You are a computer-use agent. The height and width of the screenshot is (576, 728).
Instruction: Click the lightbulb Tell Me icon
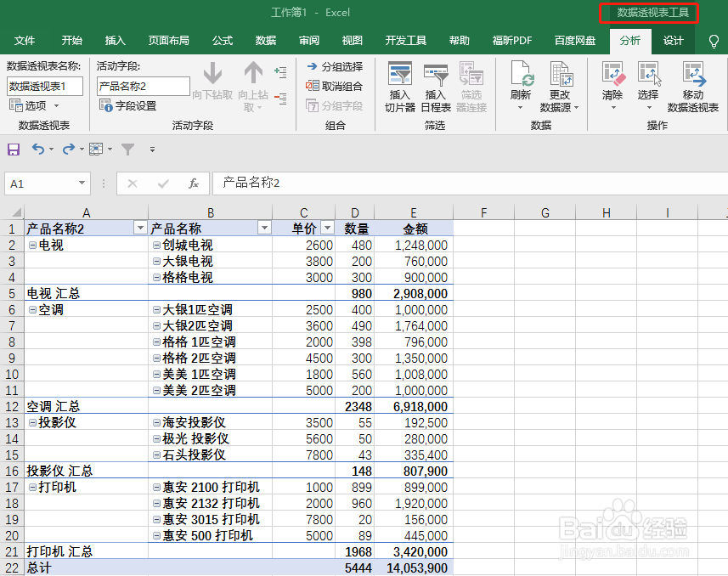714,42
